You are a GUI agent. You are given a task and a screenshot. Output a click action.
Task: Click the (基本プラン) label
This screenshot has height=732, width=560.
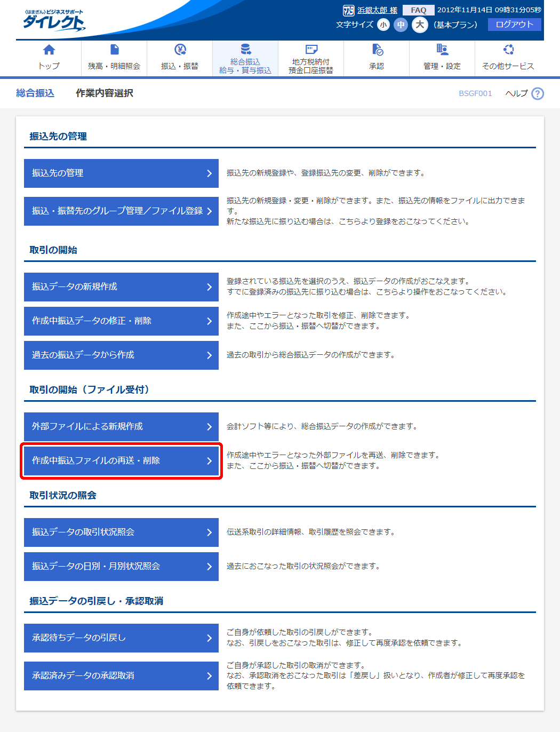455,25
